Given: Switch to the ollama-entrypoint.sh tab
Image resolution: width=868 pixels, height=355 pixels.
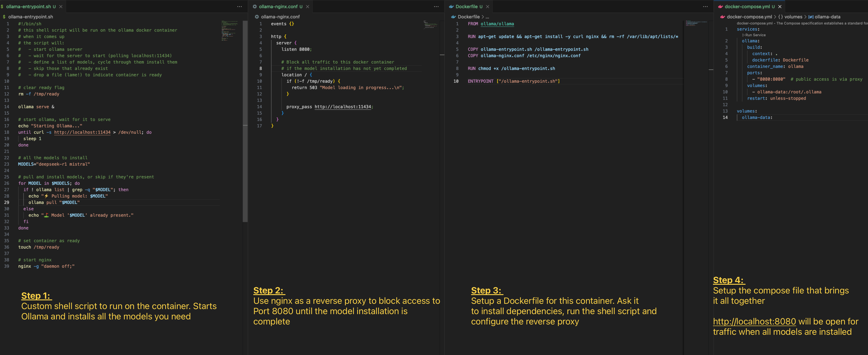Looking at the screenshot, I should [x=28, y=6].
